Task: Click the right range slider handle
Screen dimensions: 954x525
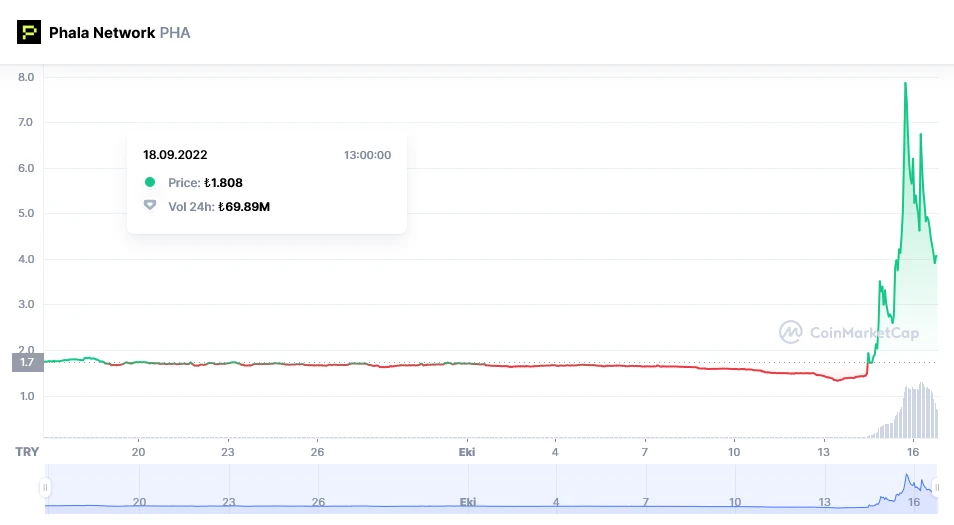Action: [937, 487]
